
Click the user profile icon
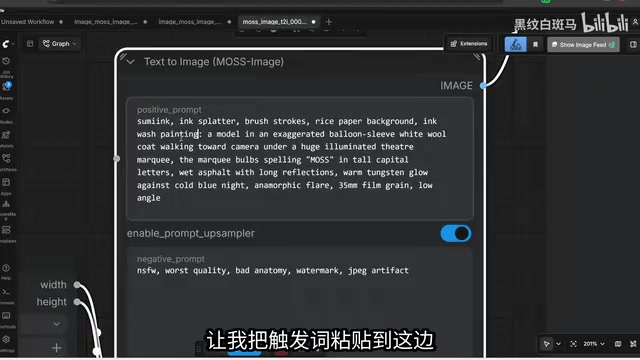[636, 22]
